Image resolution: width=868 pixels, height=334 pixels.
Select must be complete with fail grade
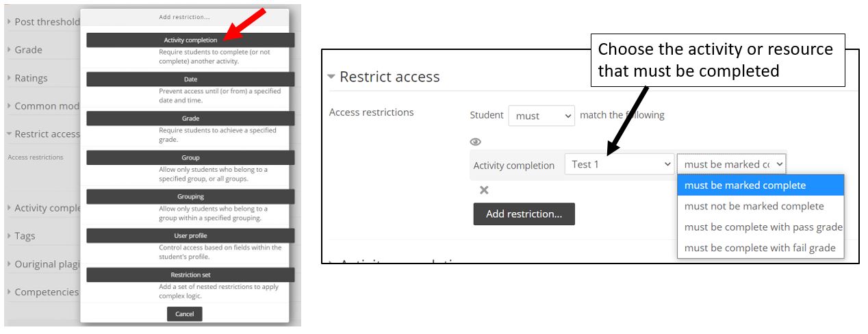(x=761, y=248)
